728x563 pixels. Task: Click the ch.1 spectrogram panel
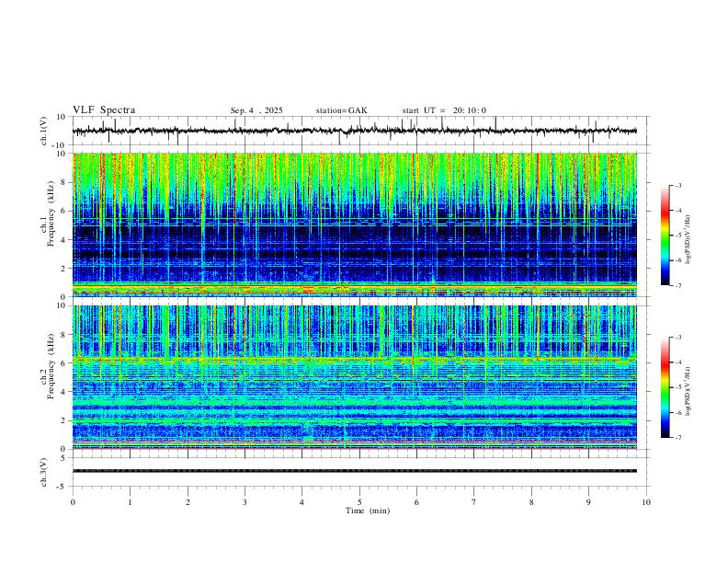click(355, 224)
